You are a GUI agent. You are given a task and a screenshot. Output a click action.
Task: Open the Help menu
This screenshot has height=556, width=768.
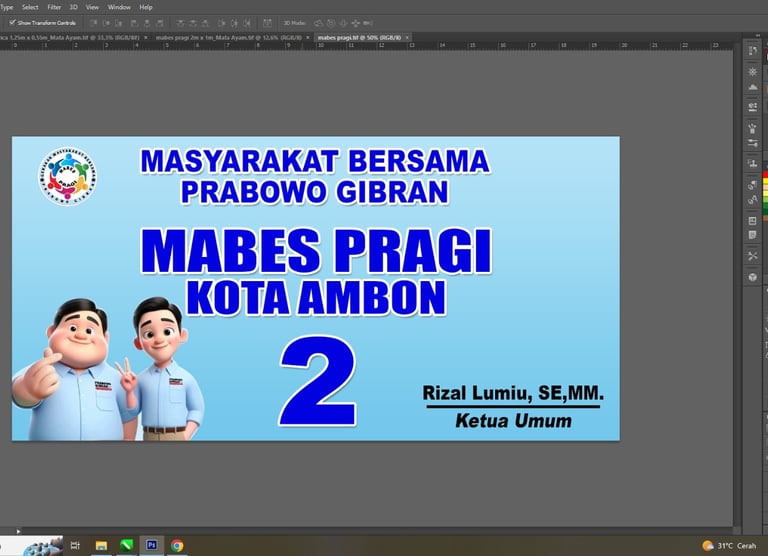[x=146, y=7]
